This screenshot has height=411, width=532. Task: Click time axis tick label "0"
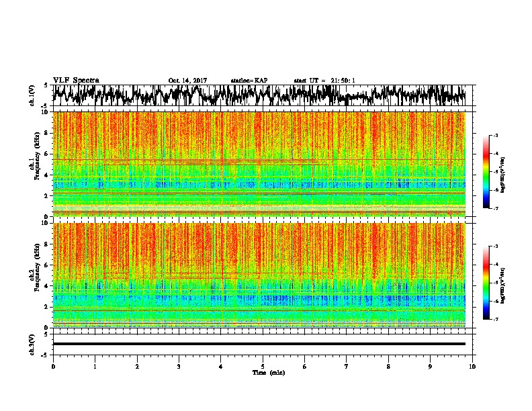53,367
